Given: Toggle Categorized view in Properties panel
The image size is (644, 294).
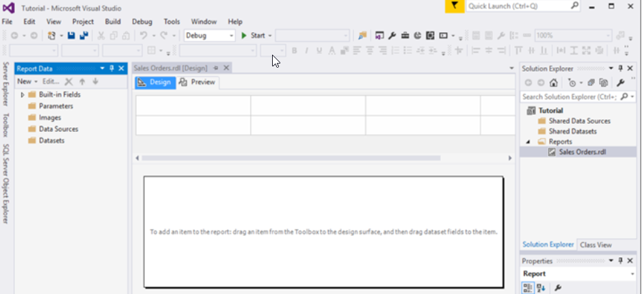Looking at the screenshot, I should click(528, 288).
